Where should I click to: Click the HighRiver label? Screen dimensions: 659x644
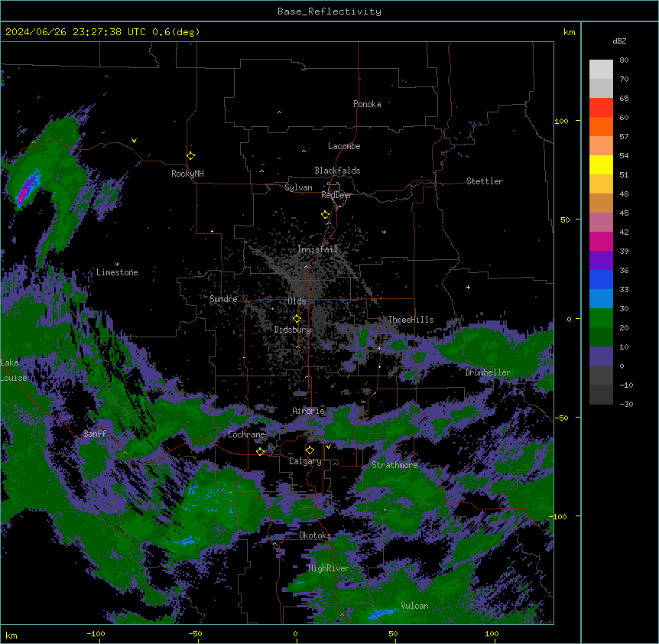(329, 568)
